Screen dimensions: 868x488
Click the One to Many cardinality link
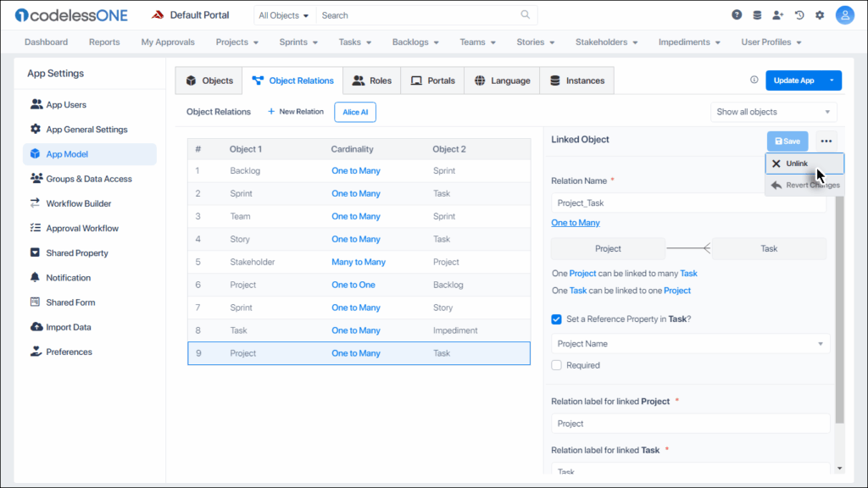coord(576,223)
